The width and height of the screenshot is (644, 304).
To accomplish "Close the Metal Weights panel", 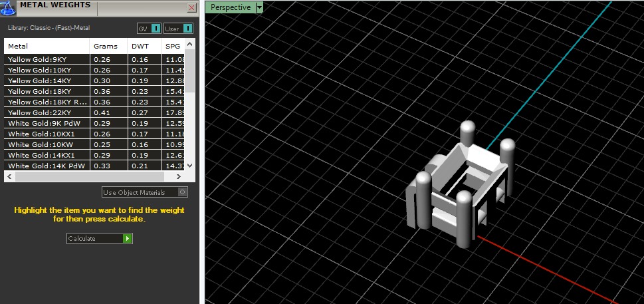I will pyautogui.click(x=191, y=7).
